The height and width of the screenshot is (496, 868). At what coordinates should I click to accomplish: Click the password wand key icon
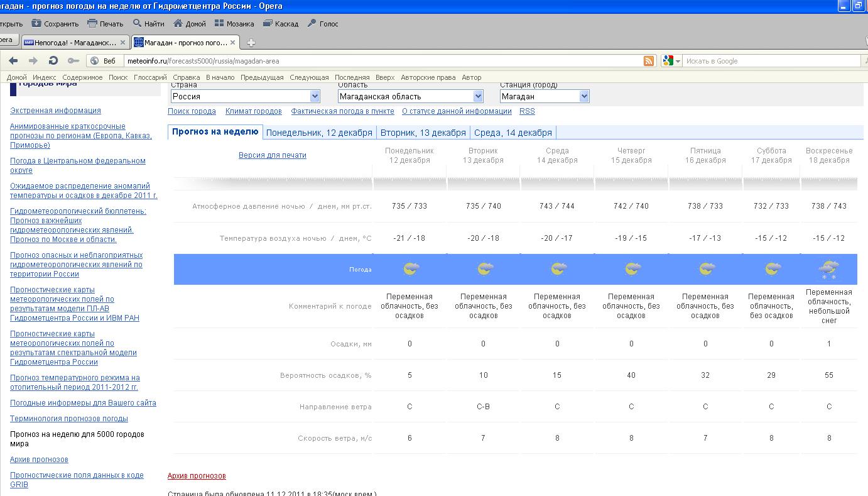click(73, 61)
